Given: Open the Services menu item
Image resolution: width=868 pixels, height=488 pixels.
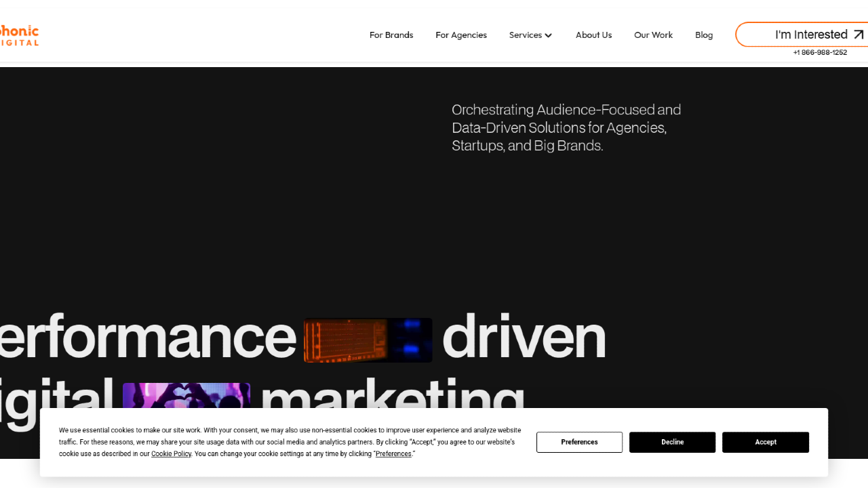Looking at the screenshot, I should click(x=526, y=35).
